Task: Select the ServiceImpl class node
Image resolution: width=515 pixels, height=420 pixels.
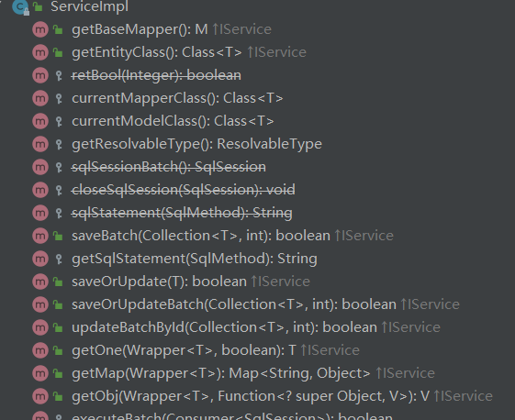Action: [x=89, y=6]
